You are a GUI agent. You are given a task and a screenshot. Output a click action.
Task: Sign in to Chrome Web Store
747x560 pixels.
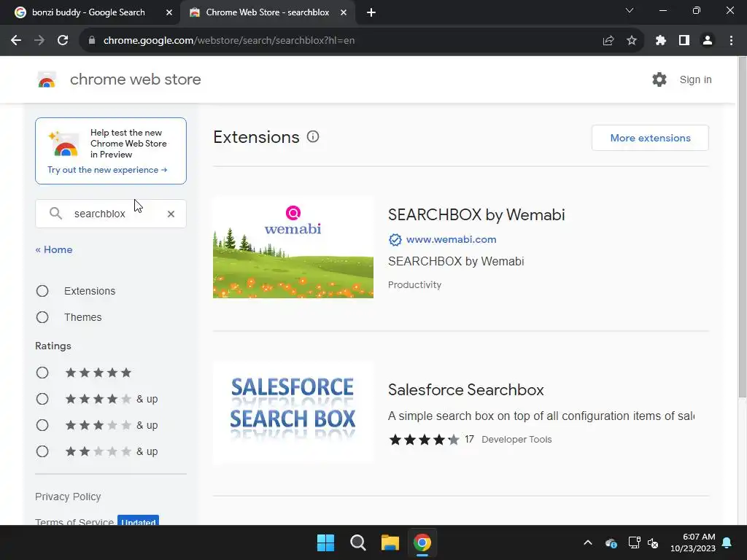pos(695,79)
